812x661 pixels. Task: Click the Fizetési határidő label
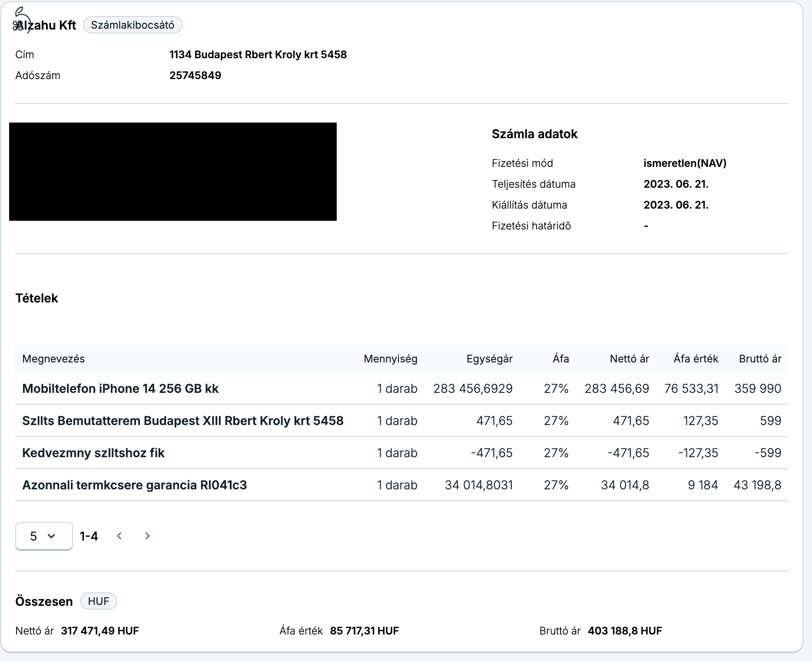[x=531, y=226]
